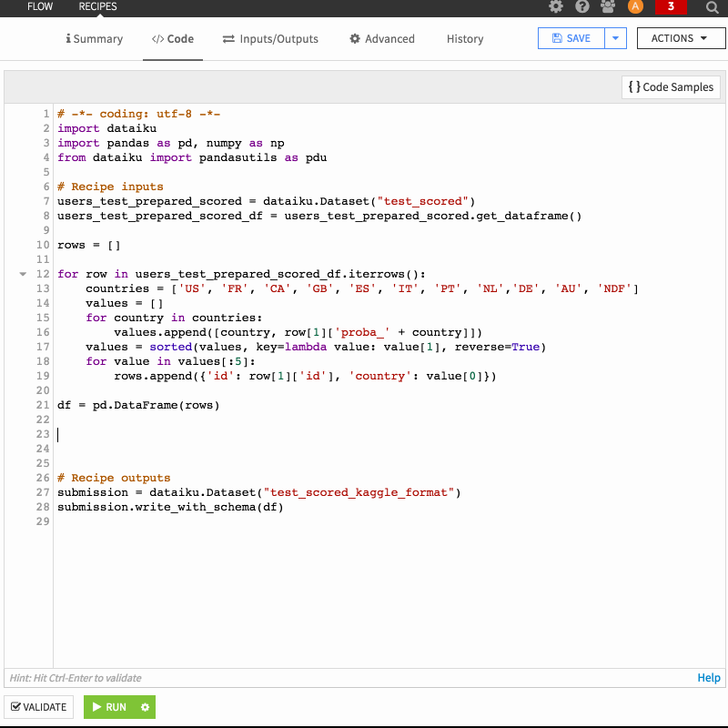The width and height of the screenshot is (728, 728).
Task: Open the Help link
Action: tap(709, 678)
